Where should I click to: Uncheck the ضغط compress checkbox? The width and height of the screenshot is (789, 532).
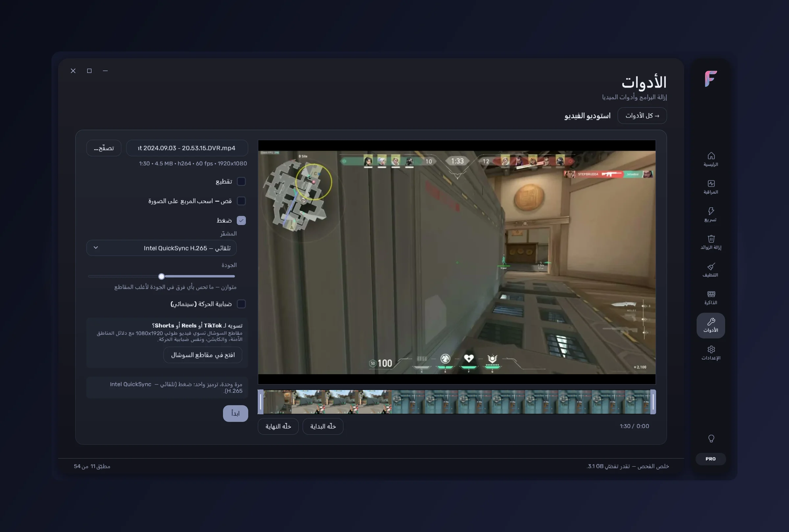241,221
